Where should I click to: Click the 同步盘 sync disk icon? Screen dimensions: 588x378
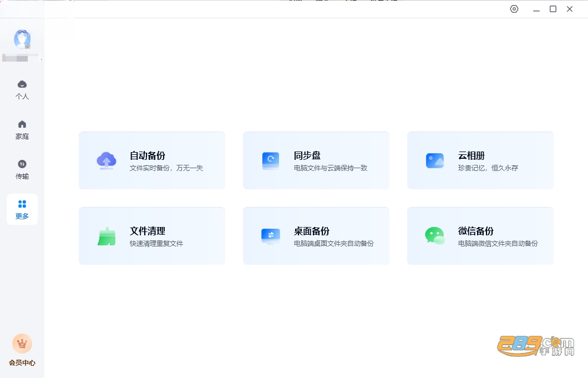[x=270, y=160]
